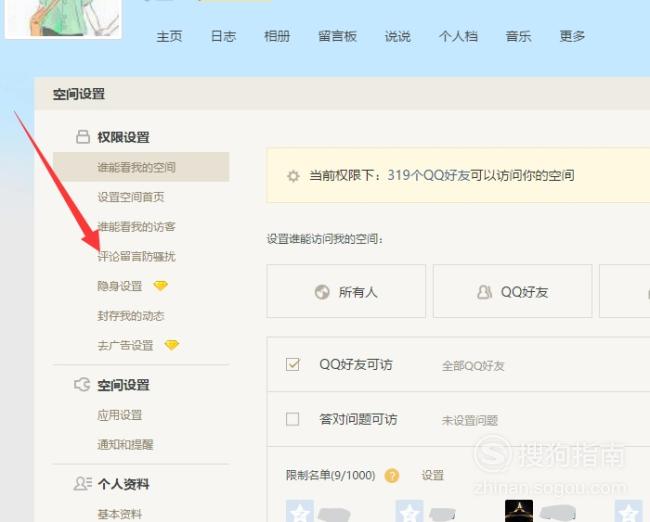Open 谁能看我的访客 settings

[136, 227]
